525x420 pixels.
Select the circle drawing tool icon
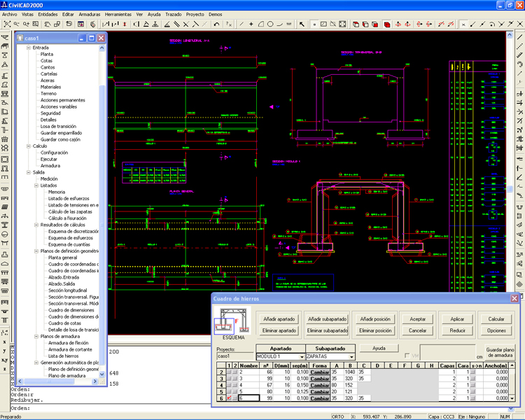click(x=270, y=24)
